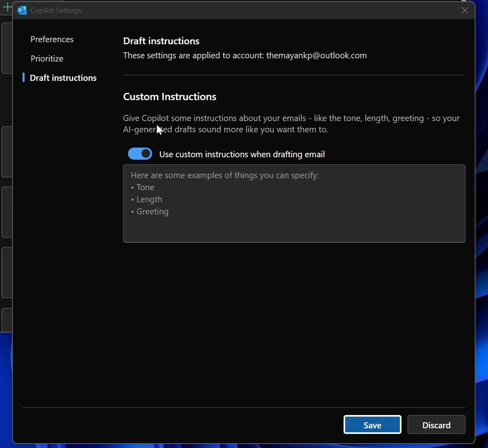
Task: Click the Copilot Settings window title
Action: [x=56, y=10]
